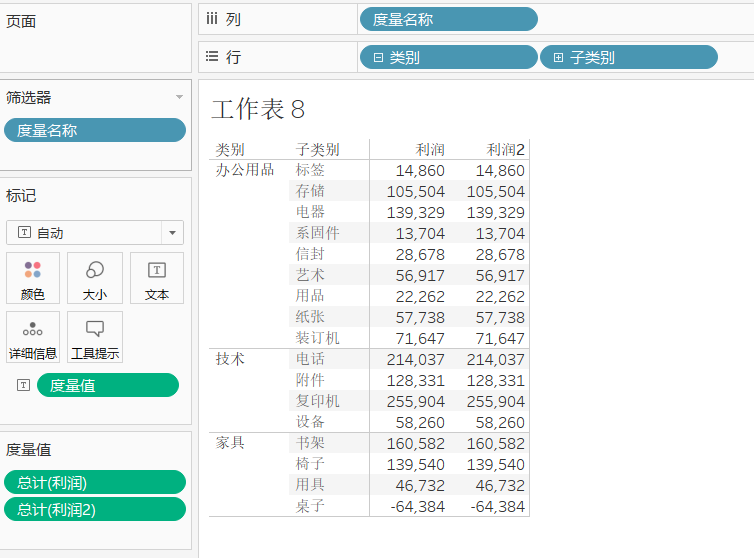Click the 利润 value 160,582 for 书架
This screenshot has width=754, height=558.
[416, 444]
